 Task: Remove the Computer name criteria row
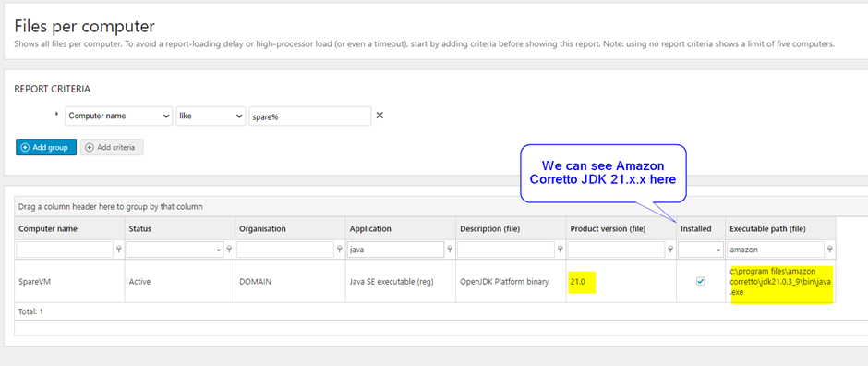(380, 116)
